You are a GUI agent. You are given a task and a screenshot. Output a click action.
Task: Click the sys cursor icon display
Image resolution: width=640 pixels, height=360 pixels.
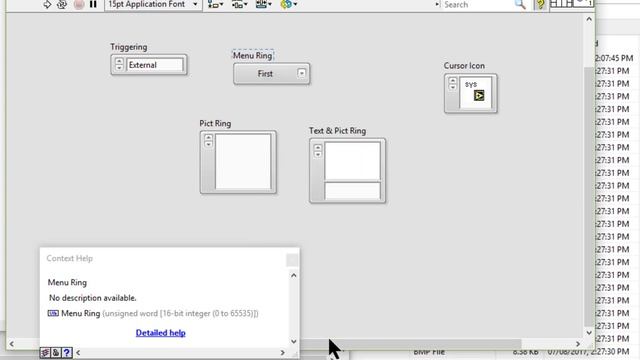click(x=476, y=93)
